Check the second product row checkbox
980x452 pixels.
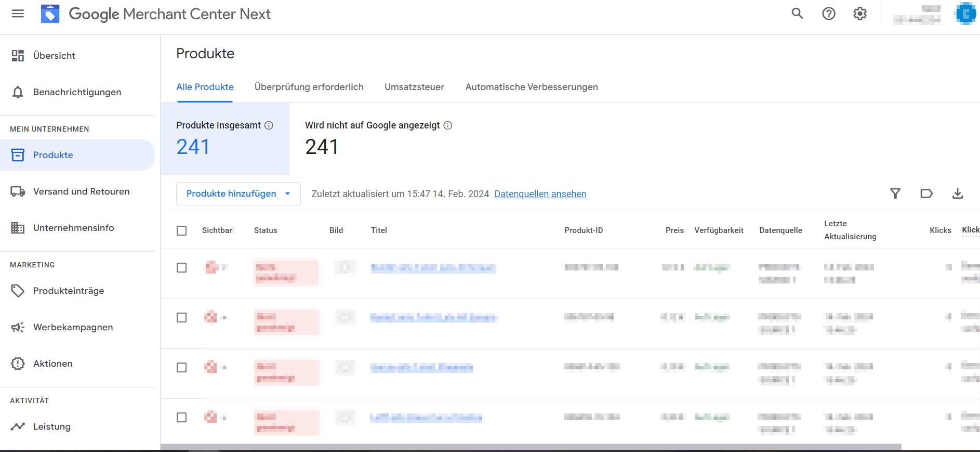pyautogui.click(x=181, y=318)
